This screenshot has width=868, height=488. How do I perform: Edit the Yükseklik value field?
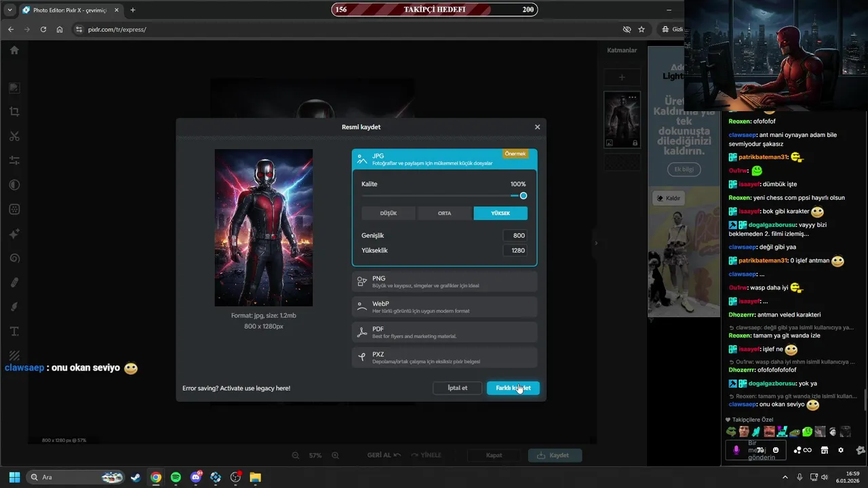pos(515,250)
